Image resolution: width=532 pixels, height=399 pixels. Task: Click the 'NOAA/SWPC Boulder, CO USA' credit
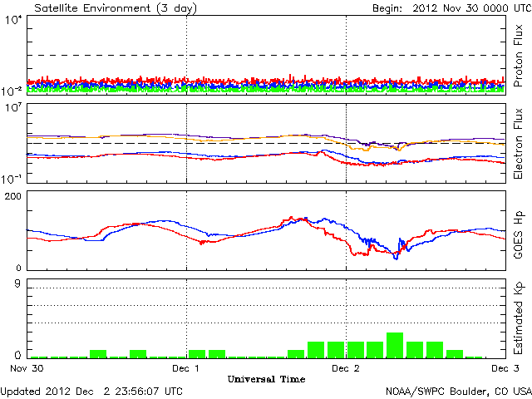pyautogui.click(x=459, y=392)
